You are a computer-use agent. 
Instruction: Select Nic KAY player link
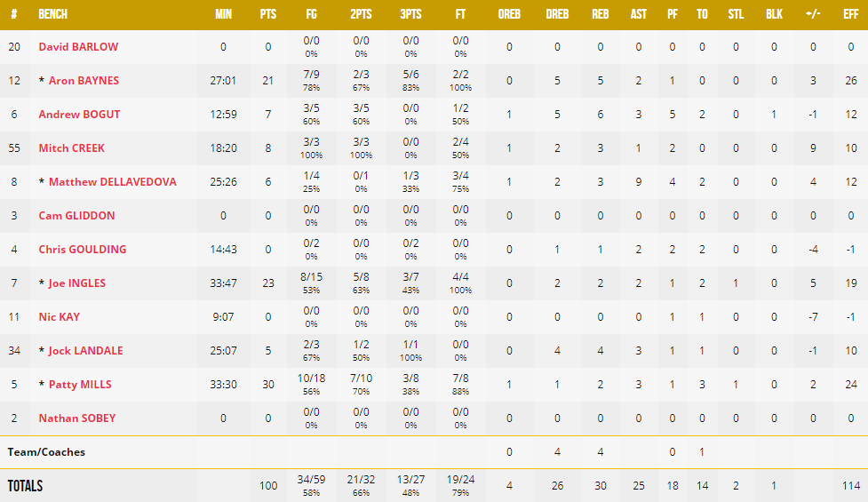[60, 317]
